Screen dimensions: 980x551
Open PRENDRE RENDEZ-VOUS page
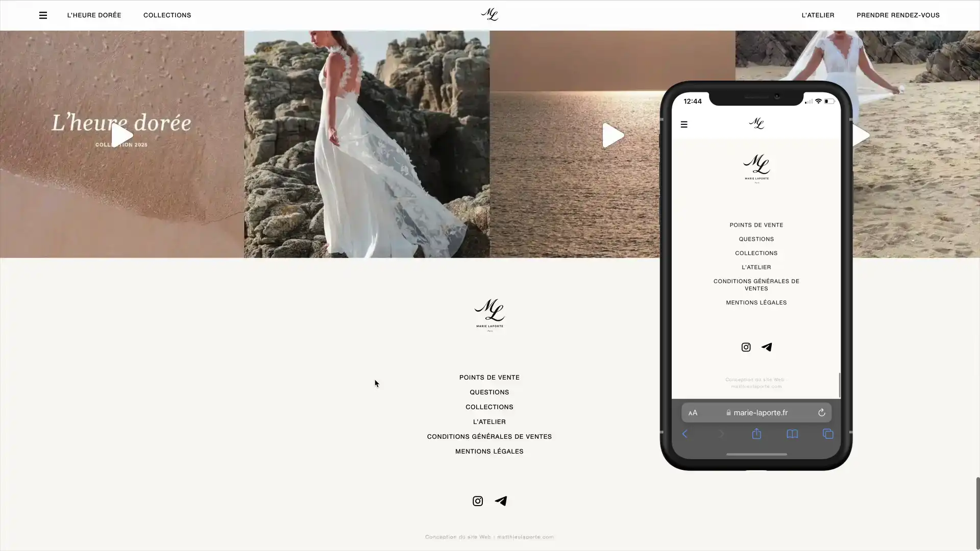click(x=898, y=15)
